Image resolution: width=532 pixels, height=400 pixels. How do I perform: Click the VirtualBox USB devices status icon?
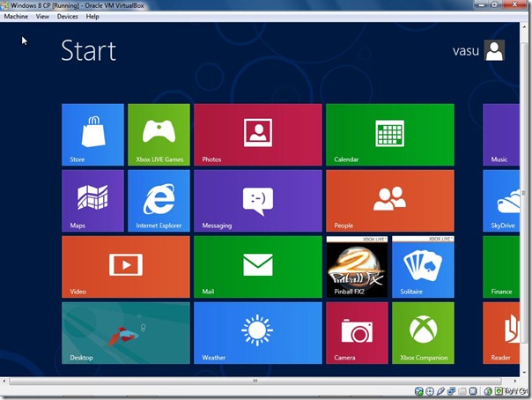click(x=440, y=391)
